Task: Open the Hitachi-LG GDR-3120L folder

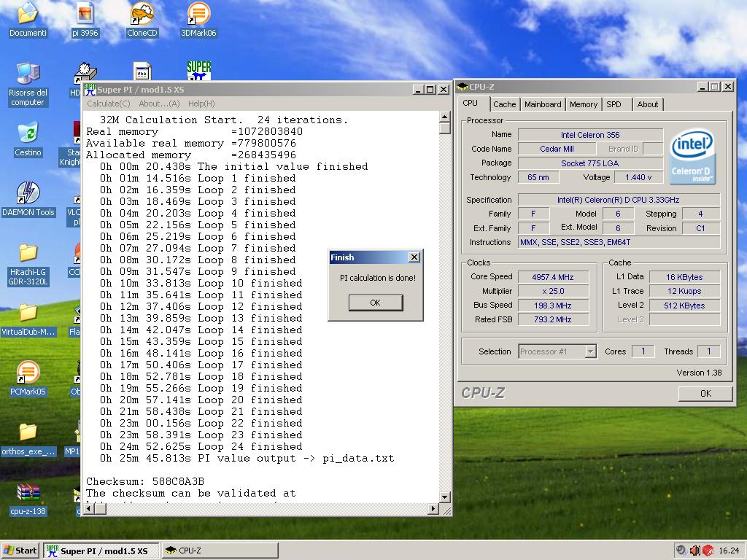Action: click(x=28, y=264)
